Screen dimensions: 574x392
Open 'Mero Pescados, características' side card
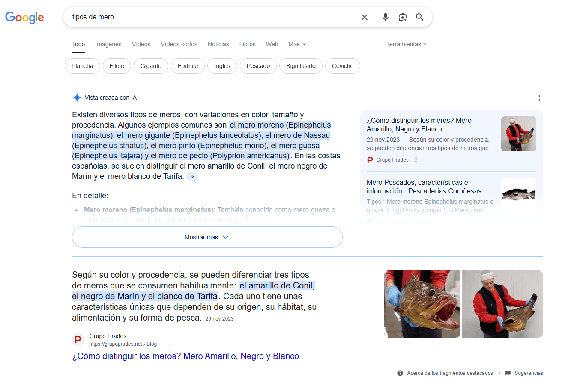424,187
